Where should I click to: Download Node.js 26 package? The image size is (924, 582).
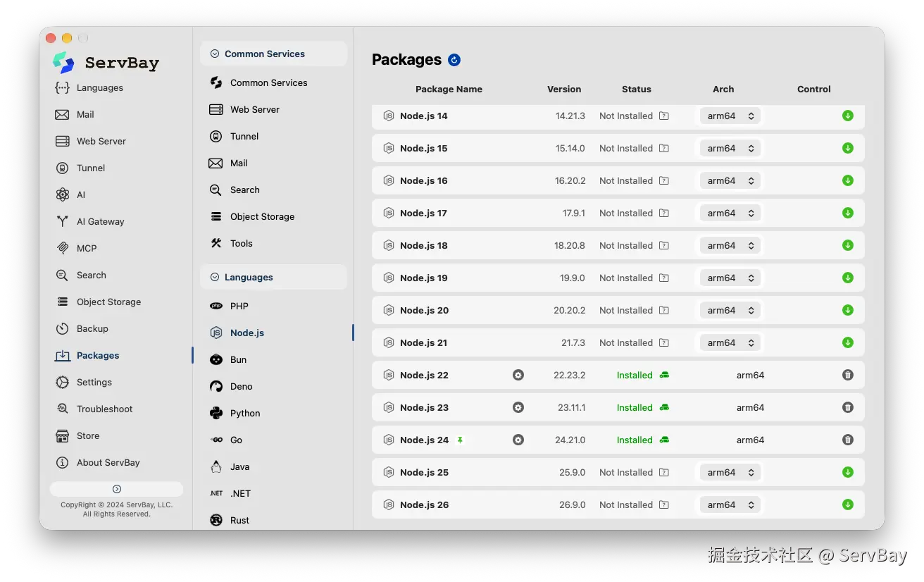(x=848, y=504)
